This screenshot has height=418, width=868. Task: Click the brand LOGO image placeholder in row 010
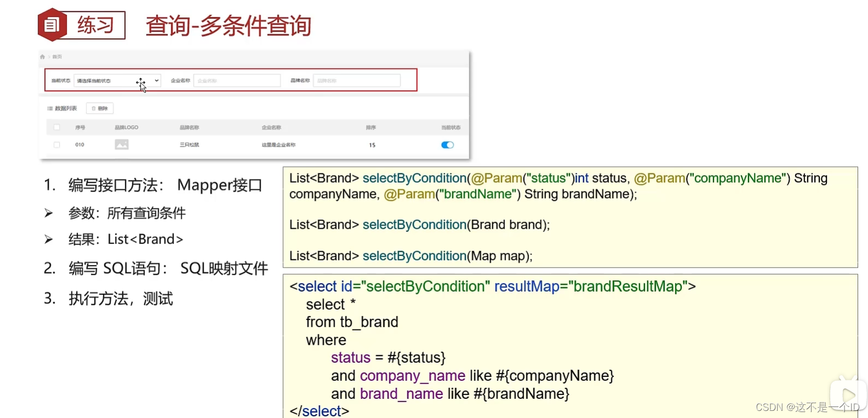coord(122,144)
